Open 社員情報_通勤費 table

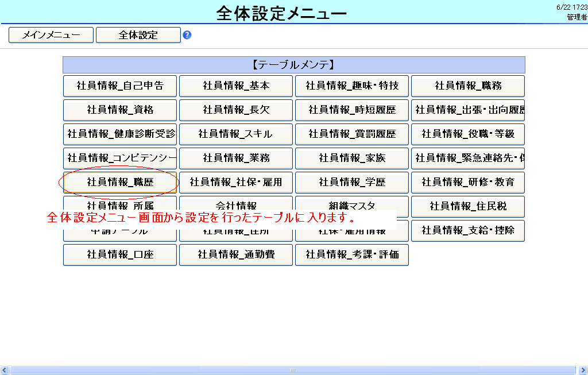pos(236,254)
